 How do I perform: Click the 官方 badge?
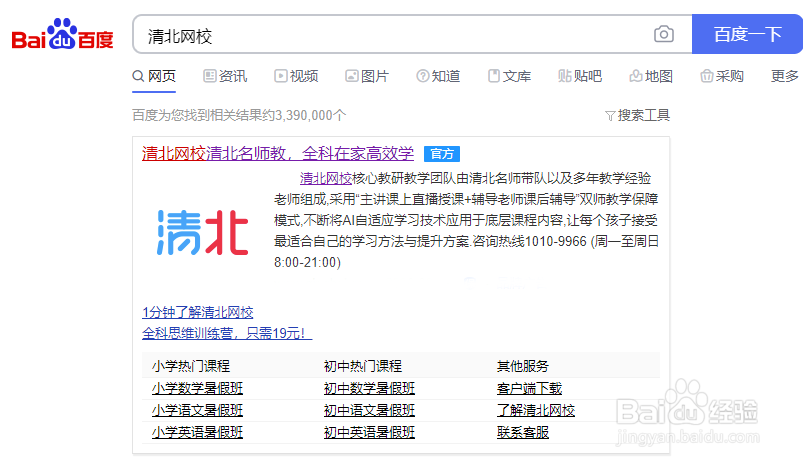442,154
